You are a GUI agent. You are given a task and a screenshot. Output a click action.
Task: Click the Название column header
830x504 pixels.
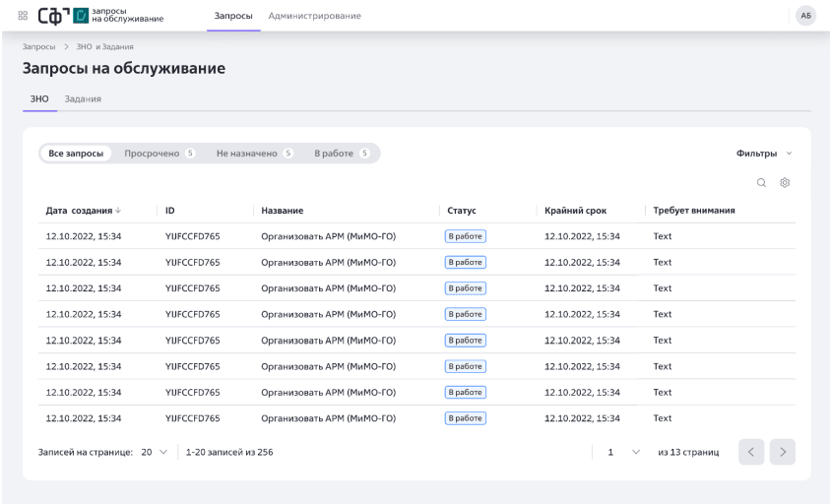pos(283,211)
